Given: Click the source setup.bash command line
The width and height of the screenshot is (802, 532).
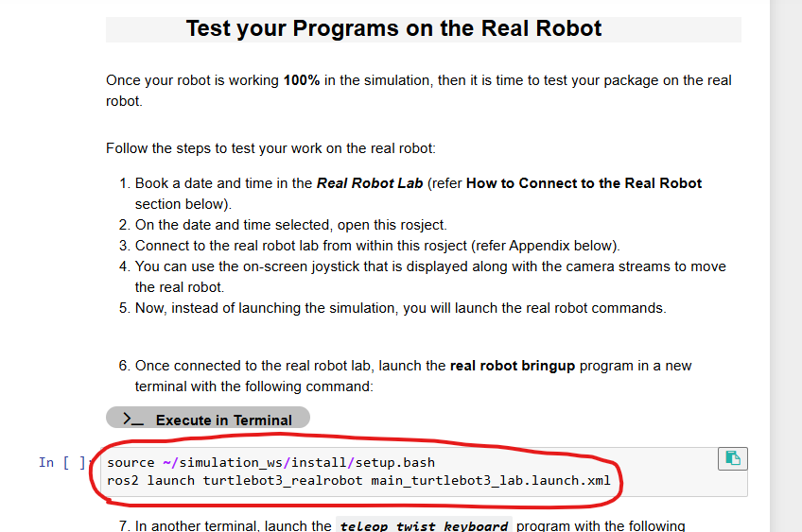Looking at the screenshot, I should (270, 462).
